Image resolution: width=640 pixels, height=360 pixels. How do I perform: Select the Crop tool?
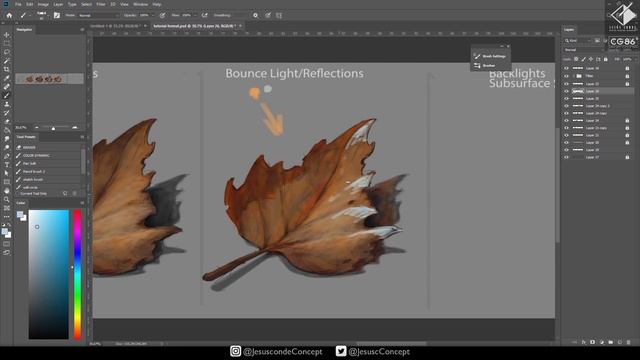point(7,69)
